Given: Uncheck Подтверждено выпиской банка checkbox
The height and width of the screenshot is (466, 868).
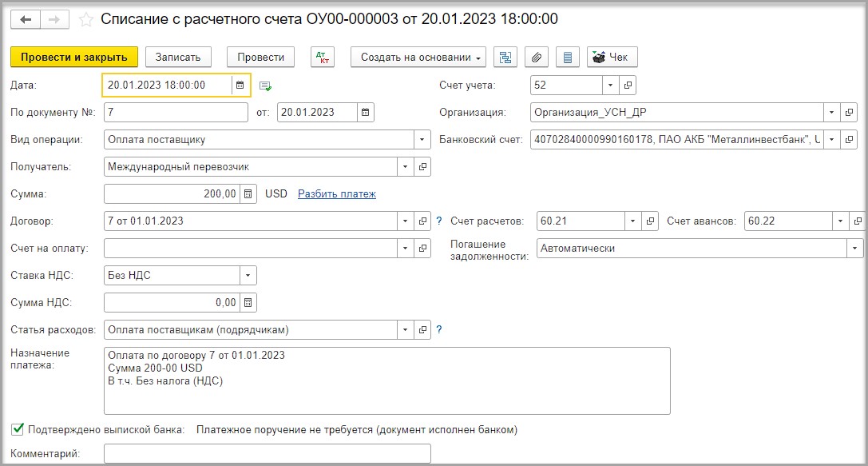Looking at the screenshot, I should [18, 429].
